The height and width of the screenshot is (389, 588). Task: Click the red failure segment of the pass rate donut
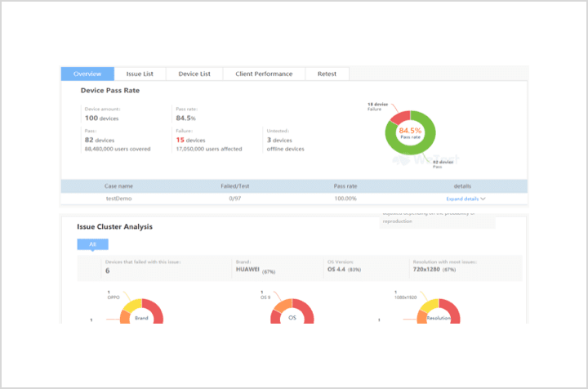(399, 115)
